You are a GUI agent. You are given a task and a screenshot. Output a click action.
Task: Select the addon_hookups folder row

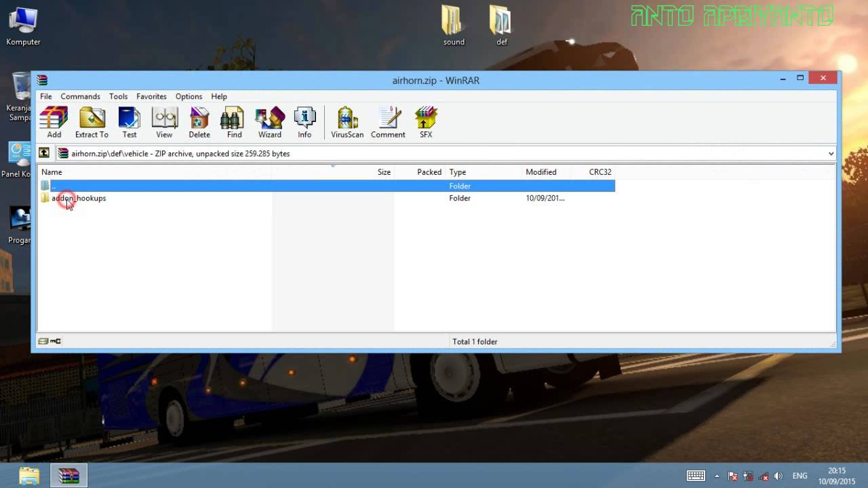pyautogui.click(x=327, y=198)
